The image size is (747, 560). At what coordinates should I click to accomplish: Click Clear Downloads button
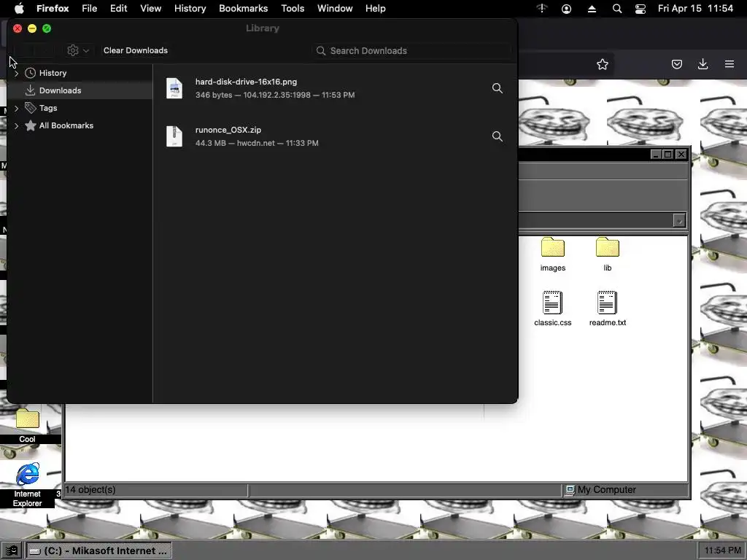coord(136,50)
